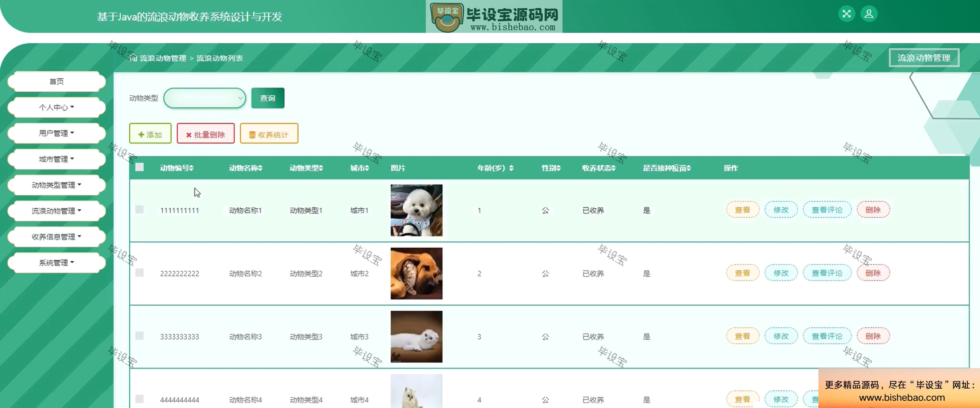980x408 pixels.
Task: Toggle the select-all checkbox in table header
Action: [140, 167]
